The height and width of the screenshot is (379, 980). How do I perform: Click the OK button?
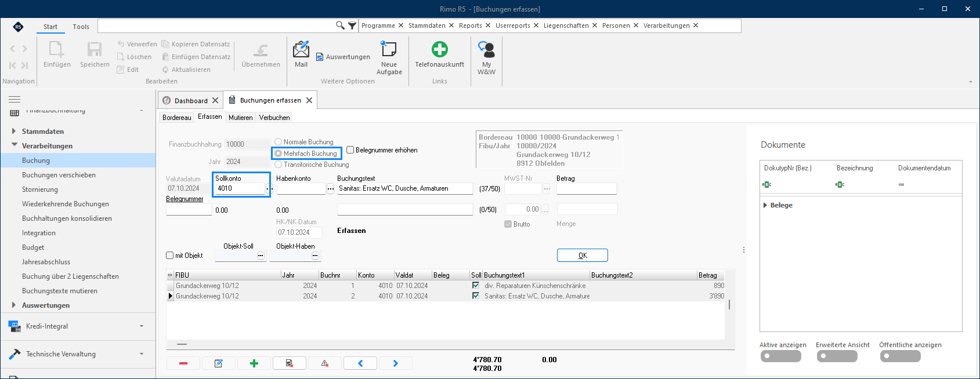tap(583, 256)
